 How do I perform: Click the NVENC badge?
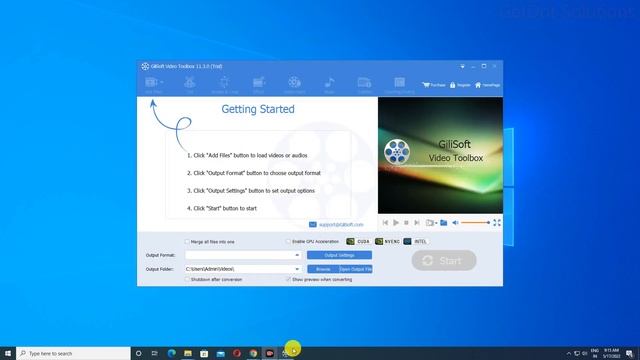pos(387,242)
